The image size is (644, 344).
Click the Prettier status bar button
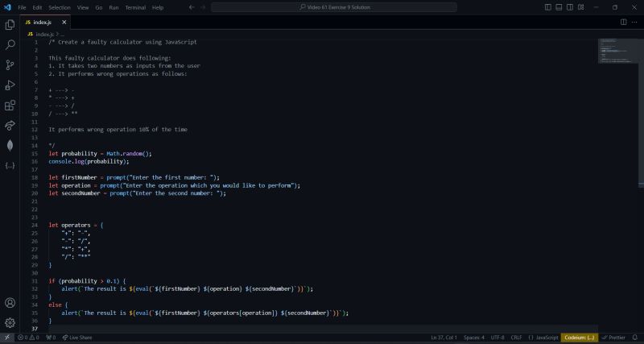coord(617,338)
